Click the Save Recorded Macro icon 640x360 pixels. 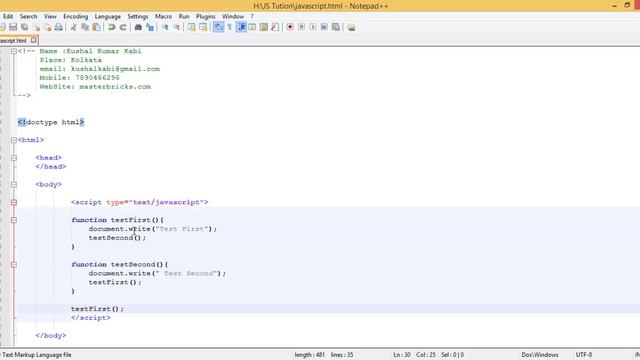coord(336,27)
